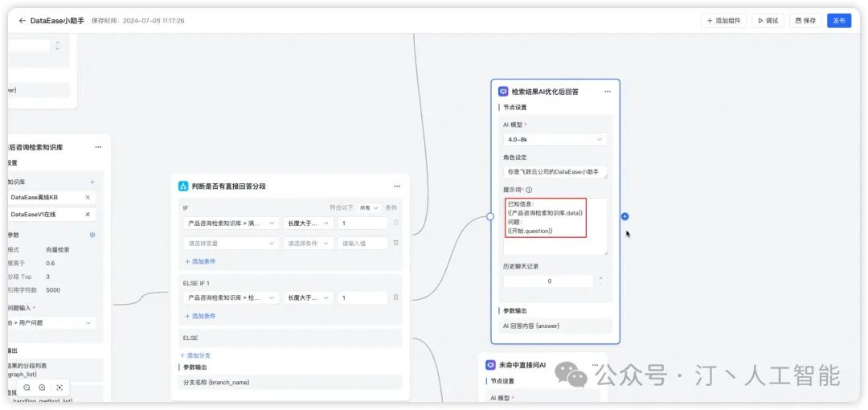This screenshot has width=868, height=410.
Task: Open the 所有 condition match dropdown
Action: click(x=368, y=207)
